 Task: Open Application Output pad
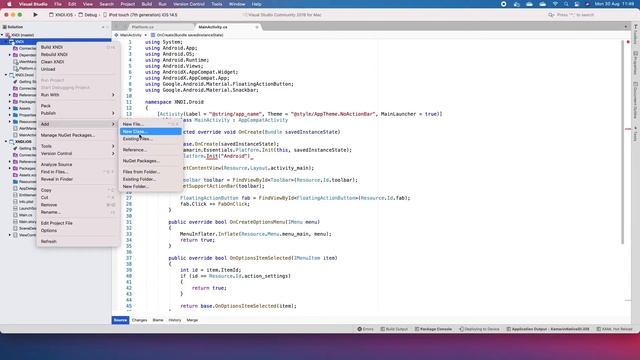click(x=548, y=329)
